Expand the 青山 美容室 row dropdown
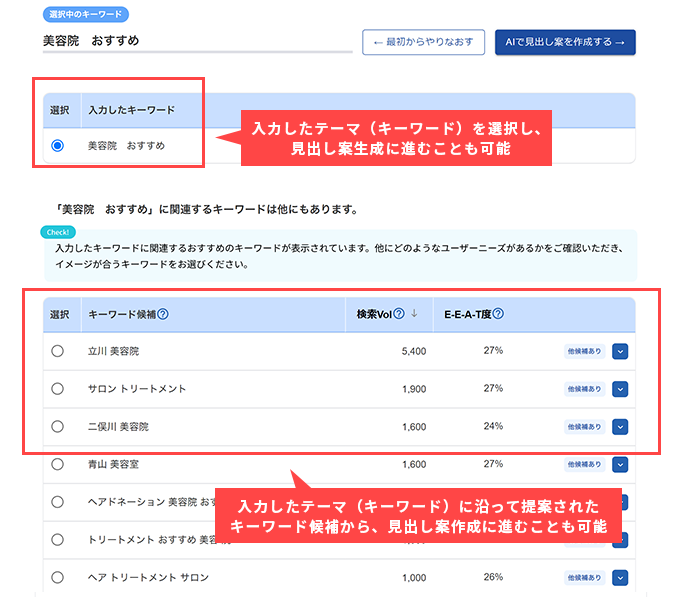This screenshot has height=597, width=677. tap(620, 464)
